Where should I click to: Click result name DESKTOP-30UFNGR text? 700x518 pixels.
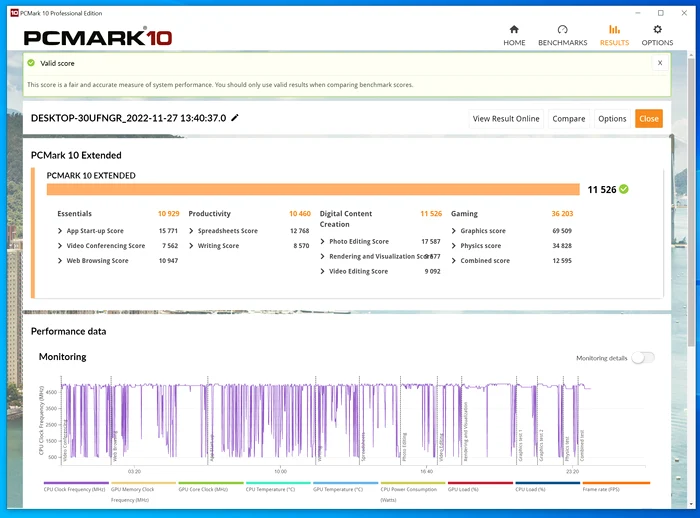coord(128,118)
